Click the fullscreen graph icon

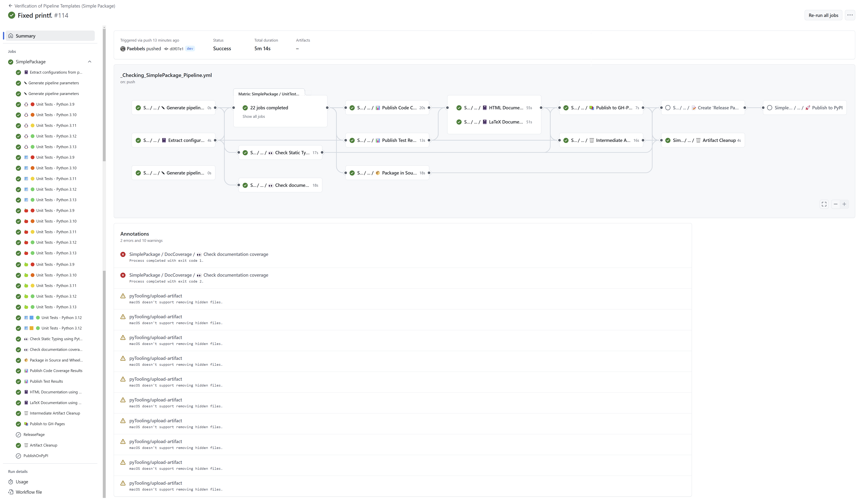(824, 204)
